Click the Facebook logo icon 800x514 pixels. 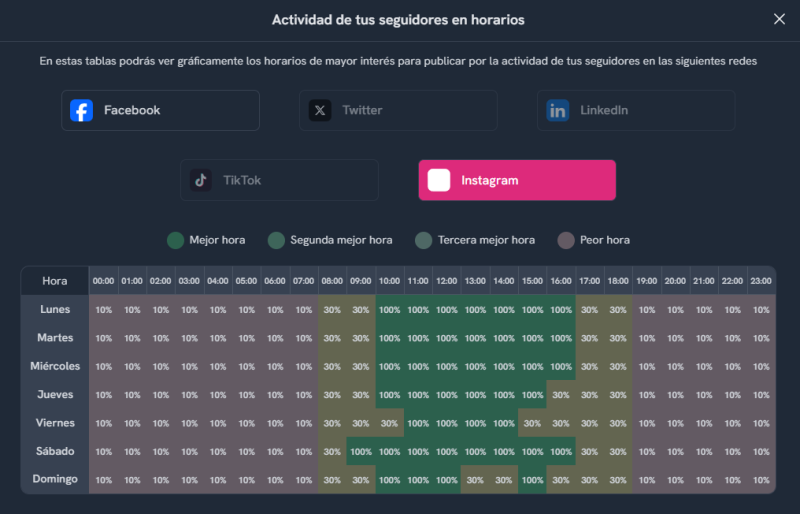point(82,110)
